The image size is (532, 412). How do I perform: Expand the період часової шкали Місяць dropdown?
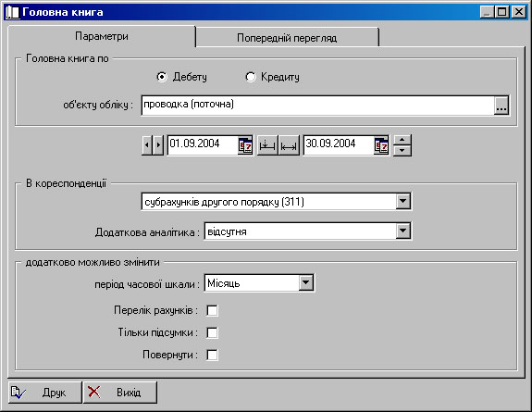(306, 282)
